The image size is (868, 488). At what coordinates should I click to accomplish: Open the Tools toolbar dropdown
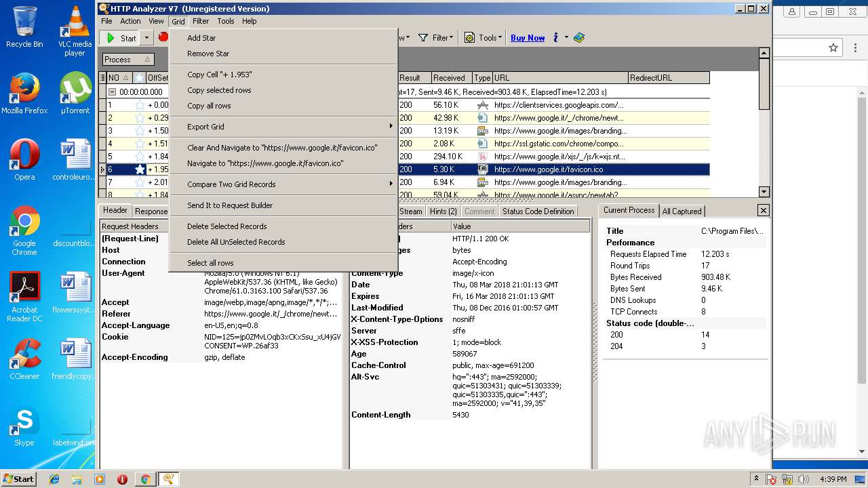(x=483, y=38)
